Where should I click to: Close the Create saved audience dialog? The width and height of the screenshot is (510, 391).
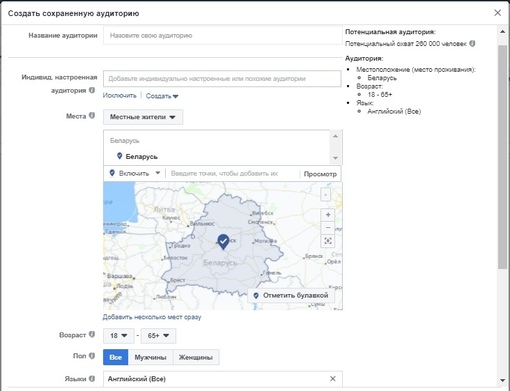pyautogui.click(x=497, y=13)
